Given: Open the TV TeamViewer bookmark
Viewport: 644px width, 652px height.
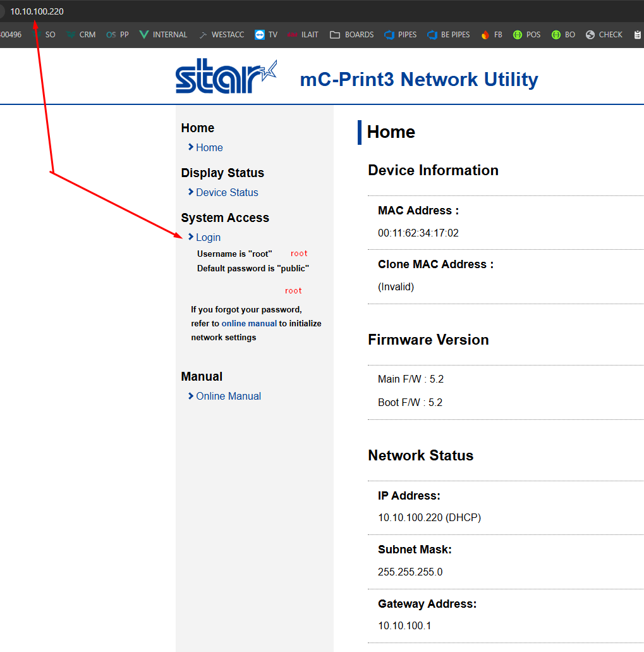Looking at the screenshot, I should tap(266, 35).
